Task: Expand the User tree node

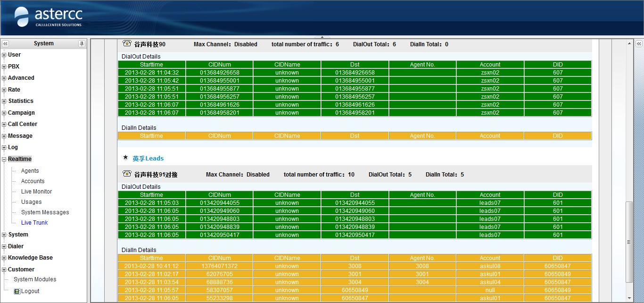Action: pyautogui.click(x=4, y=55)
